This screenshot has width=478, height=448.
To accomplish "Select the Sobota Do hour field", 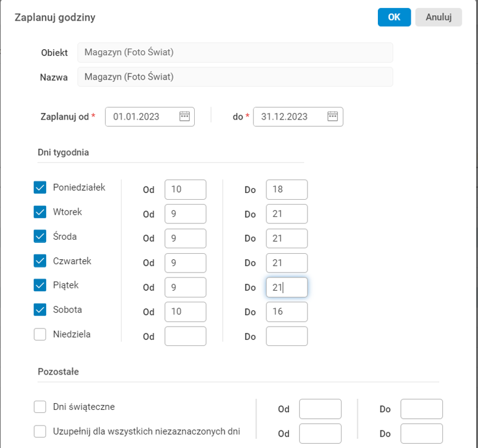I will click(286, 311).
